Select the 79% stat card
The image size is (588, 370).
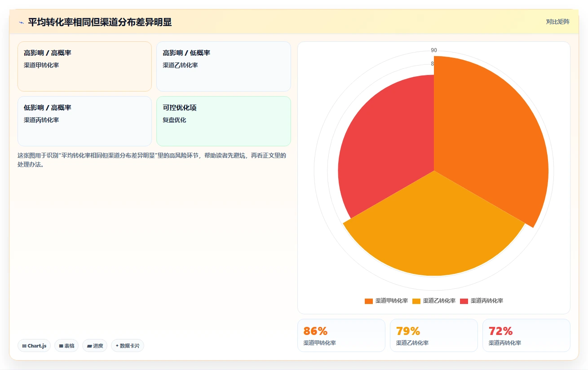[433, 335]
